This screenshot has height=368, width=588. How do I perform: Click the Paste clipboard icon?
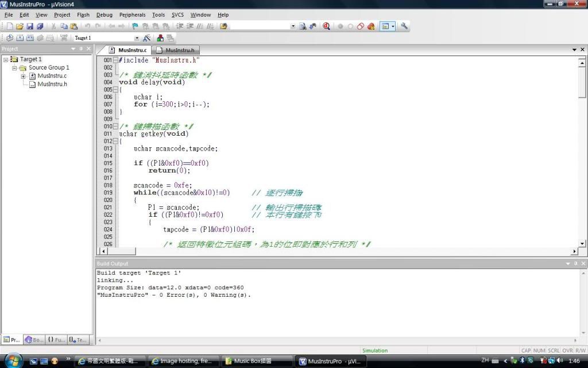(x=74, y=26)
